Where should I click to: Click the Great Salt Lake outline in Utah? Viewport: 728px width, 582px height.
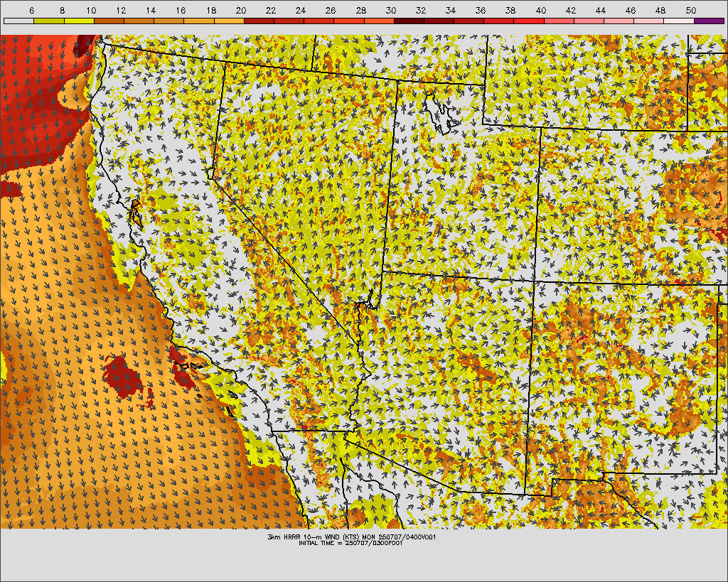tap(439, 113)
